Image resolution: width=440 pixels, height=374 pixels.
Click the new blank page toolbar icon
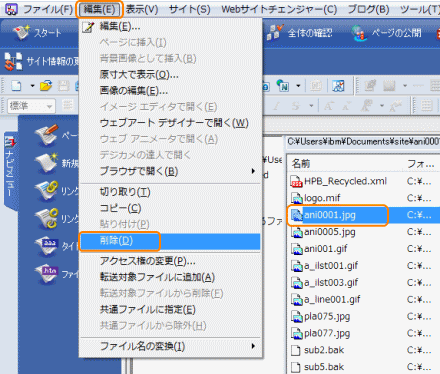16,86
